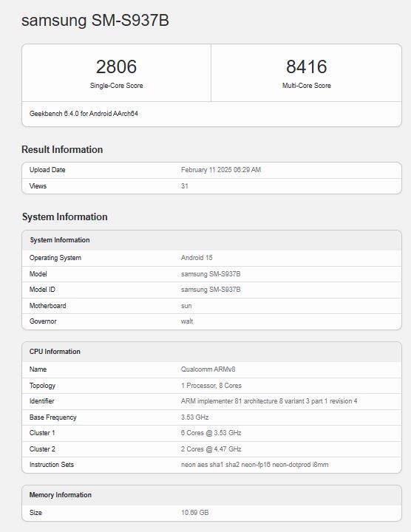
Task: Click the CPU Information table header
Action: pos(211,352)
